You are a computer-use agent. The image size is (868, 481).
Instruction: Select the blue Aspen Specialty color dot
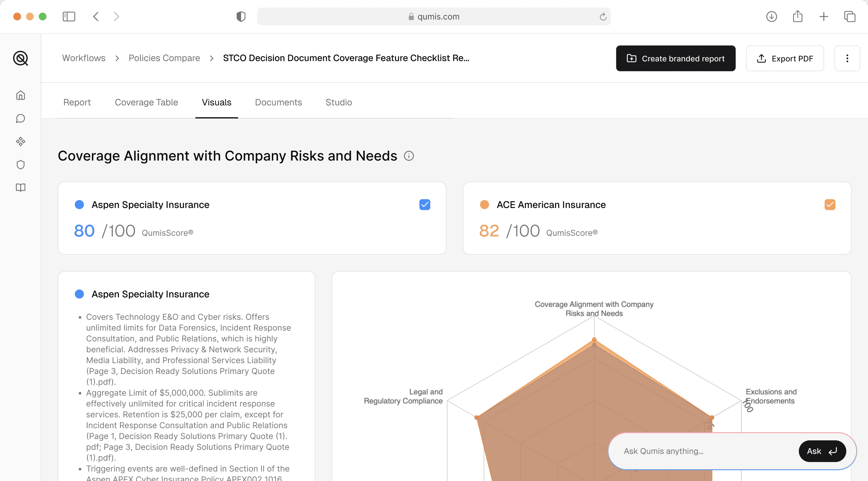click(x=79, y=204)
